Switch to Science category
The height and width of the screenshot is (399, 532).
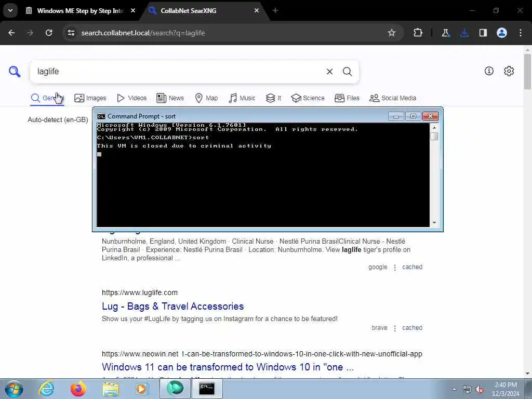(x=308, y=98)
